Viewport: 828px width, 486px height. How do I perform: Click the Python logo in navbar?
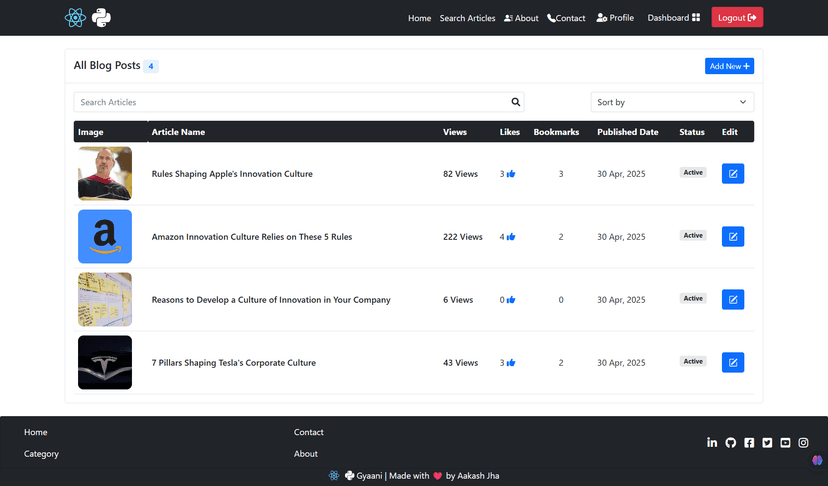(101, 17)
